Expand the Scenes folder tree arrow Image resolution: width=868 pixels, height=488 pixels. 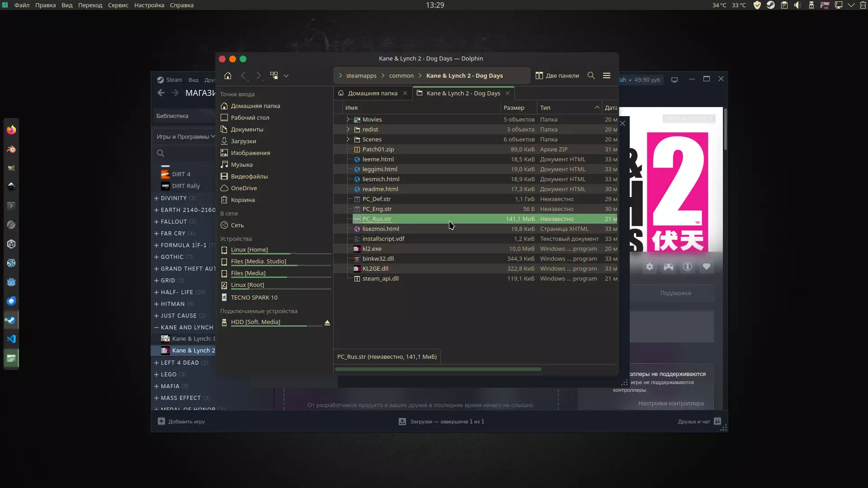click(x=348, y=139)
